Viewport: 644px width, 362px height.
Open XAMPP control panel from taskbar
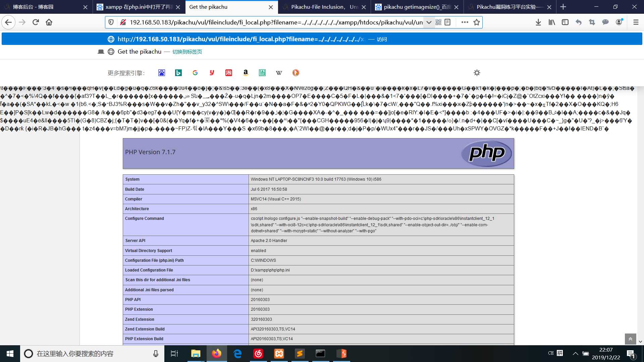[279, 354]
